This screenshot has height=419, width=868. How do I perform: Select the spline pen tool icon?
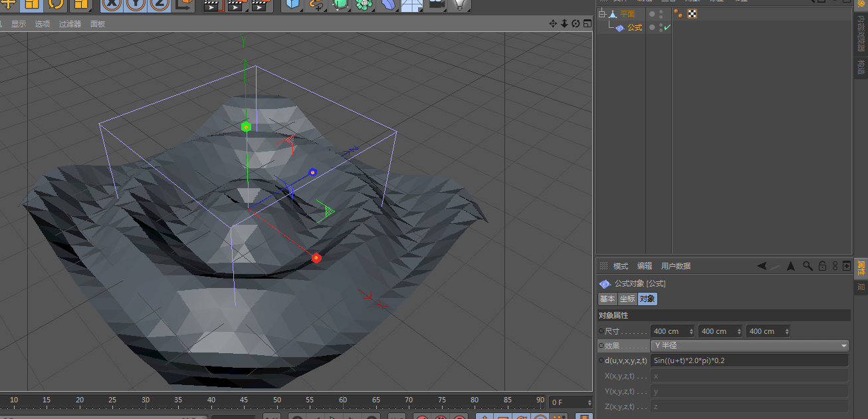tap(316, 5)
